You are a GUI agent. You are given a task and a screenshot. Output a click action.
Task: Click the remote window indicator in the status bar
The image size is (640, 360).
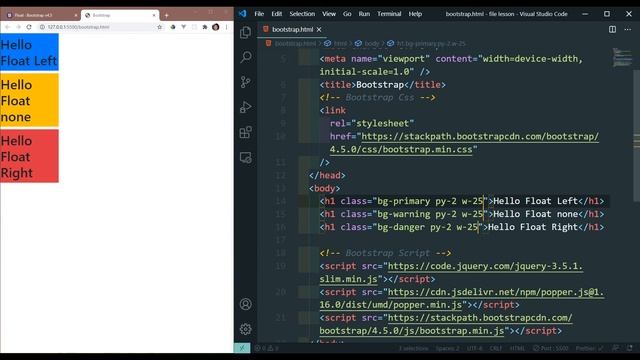click(x=242, y=348)
